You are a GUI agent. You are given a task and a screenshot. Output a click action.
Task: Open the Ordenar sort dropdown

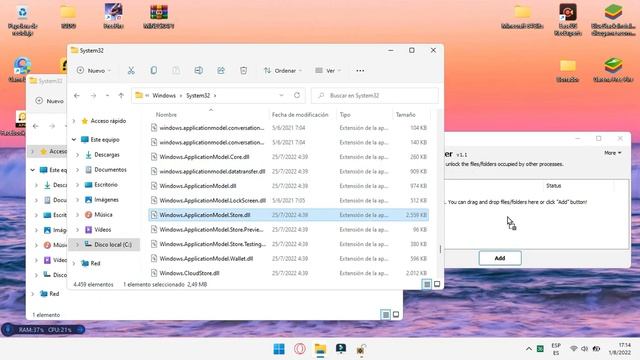282,71
